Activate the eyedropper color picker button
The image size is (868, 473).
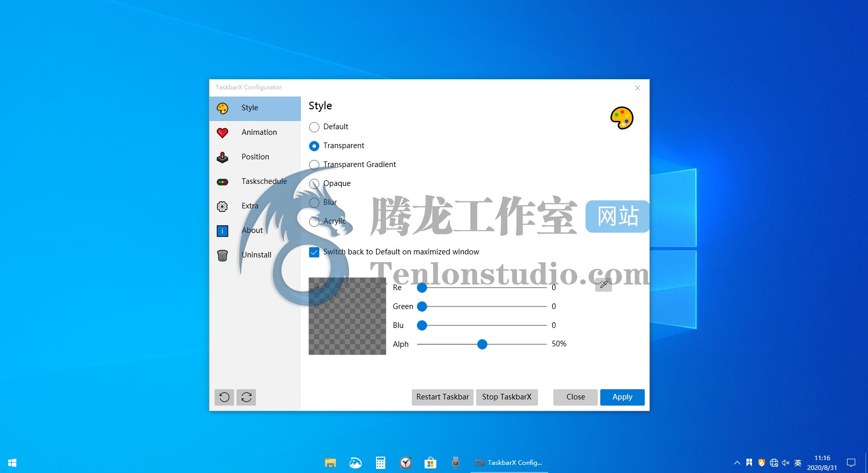click(x=603, y=285)
